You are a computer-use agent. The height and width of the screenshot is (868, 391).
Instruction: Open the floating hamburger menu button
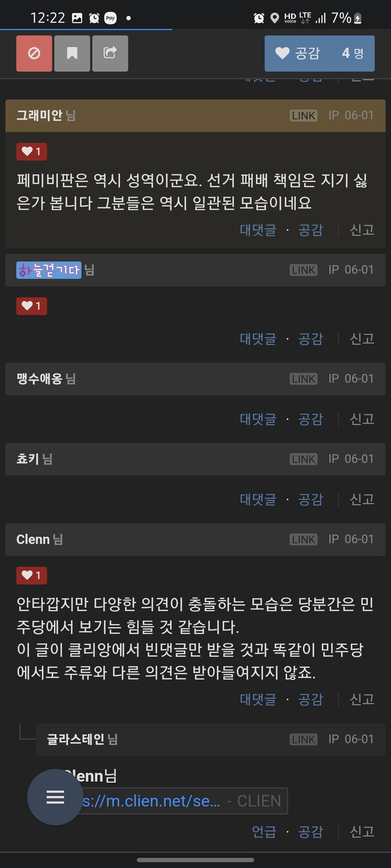pos(55,797)
